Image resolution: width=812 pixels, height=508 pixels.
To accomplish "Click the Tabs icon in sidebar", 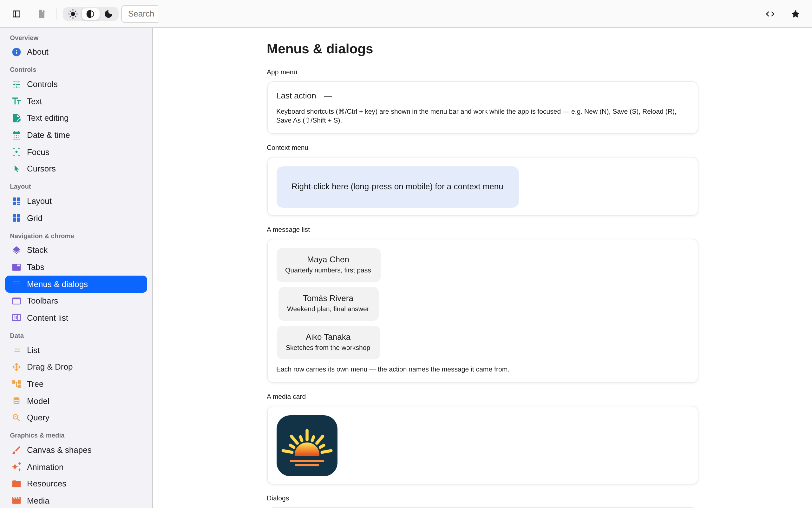I will (x=16, y=267).
